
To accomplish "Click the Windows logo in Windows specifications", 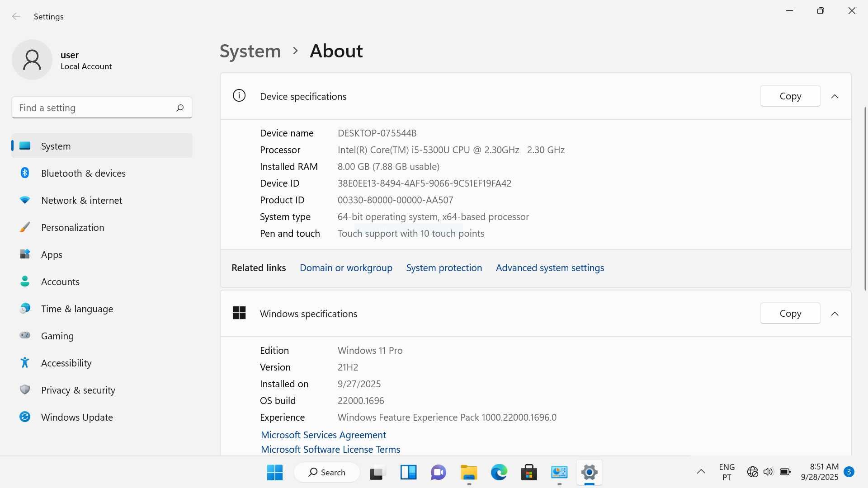I will coord(239,313).
